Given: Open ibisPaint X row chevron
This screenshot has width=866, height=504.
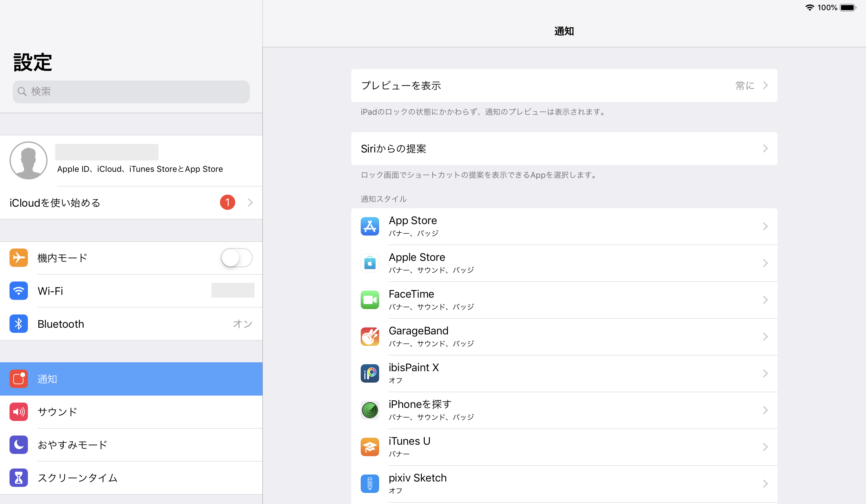Looking at the screenshot, I should [765, 373].
